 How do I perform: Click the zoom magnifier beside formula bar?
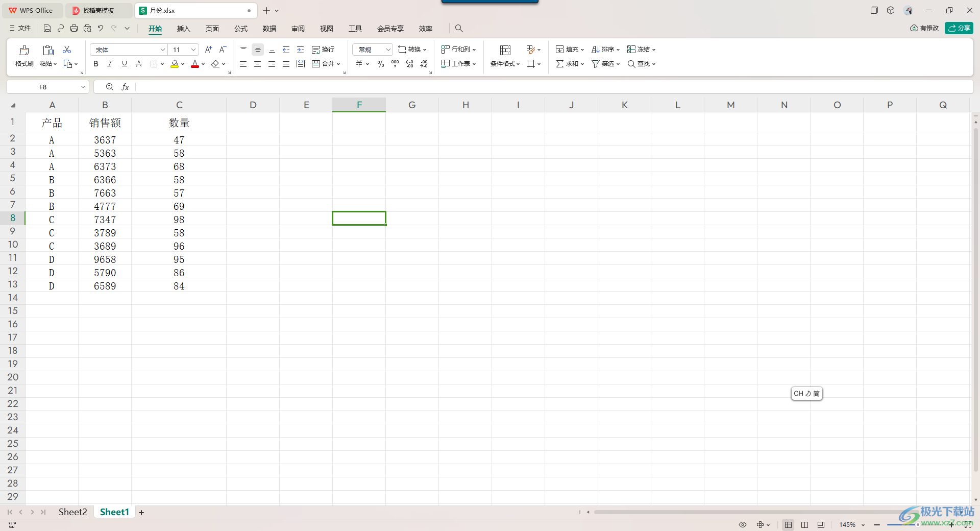pyautogui.click(x=110, y=87)
